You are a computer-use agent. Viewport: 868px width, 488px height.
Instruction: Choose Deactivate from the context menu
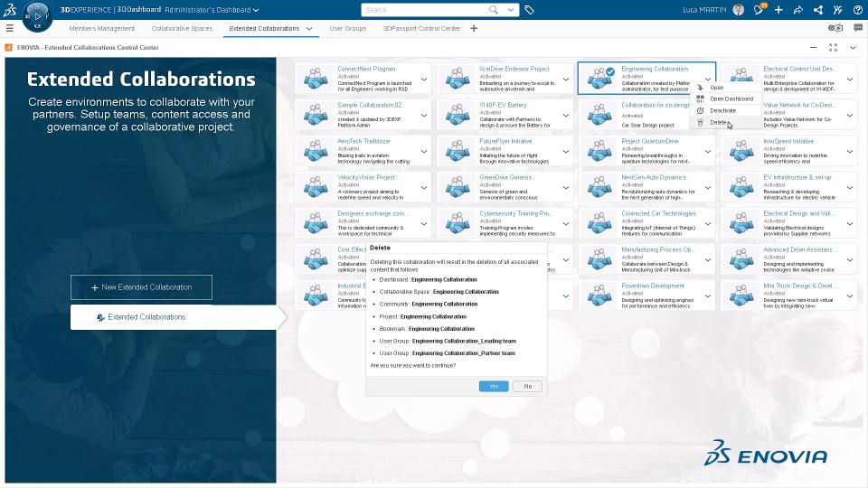(x=725, y=110)
